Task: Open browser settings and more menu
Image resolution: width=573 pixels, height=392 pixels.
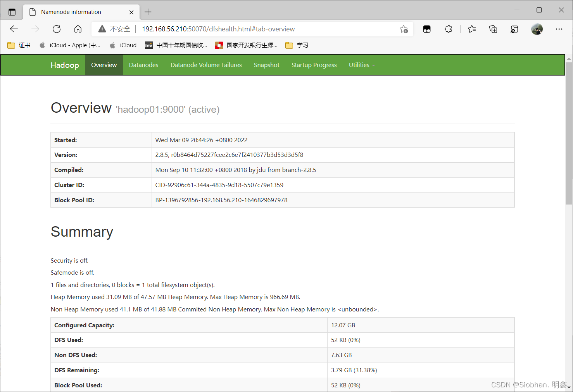Action: coord(559,29)
